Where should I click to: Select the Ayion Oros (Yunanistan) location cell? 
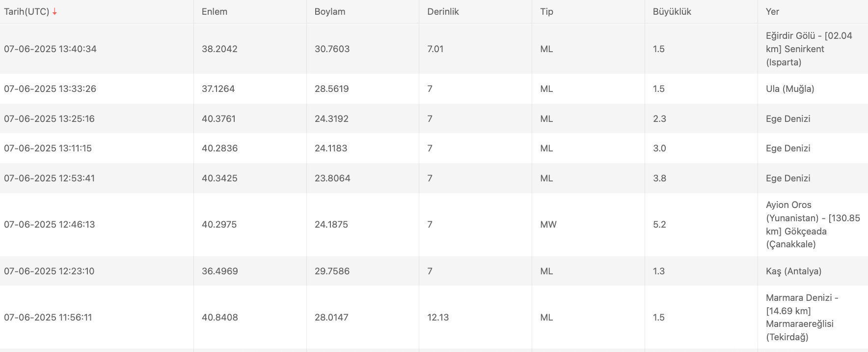point(813,225)
